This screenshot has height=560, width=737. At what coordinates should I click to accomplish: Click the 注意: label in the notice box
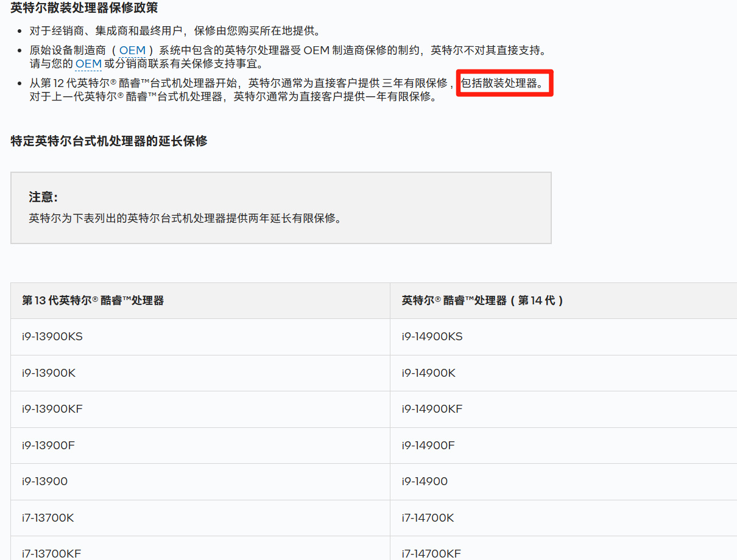(43, 197)
